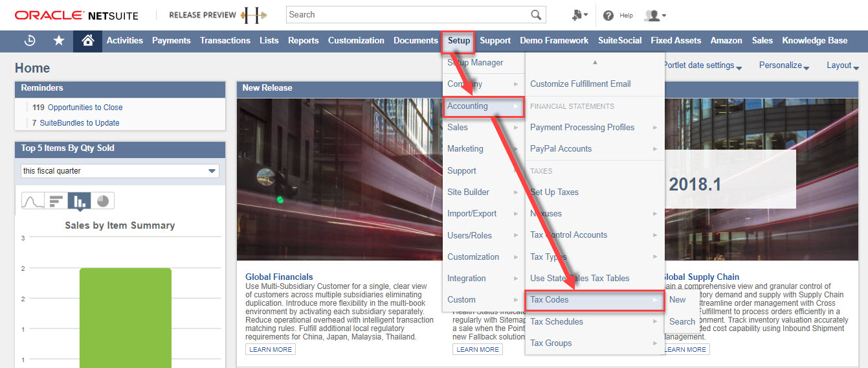Open Opportunities to Close reminder
The image size is (868, 368).
point(85,108)
